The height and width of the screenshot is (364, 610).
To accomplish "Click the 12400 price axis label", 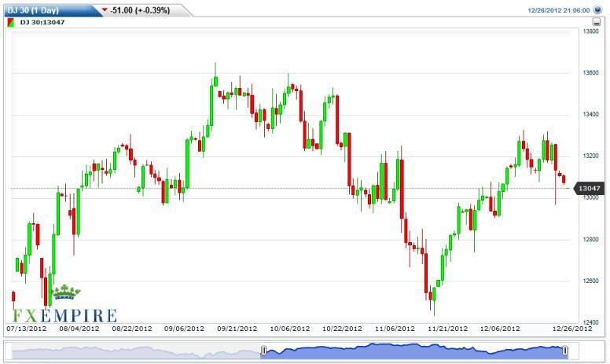I will (x=590, y=322).
